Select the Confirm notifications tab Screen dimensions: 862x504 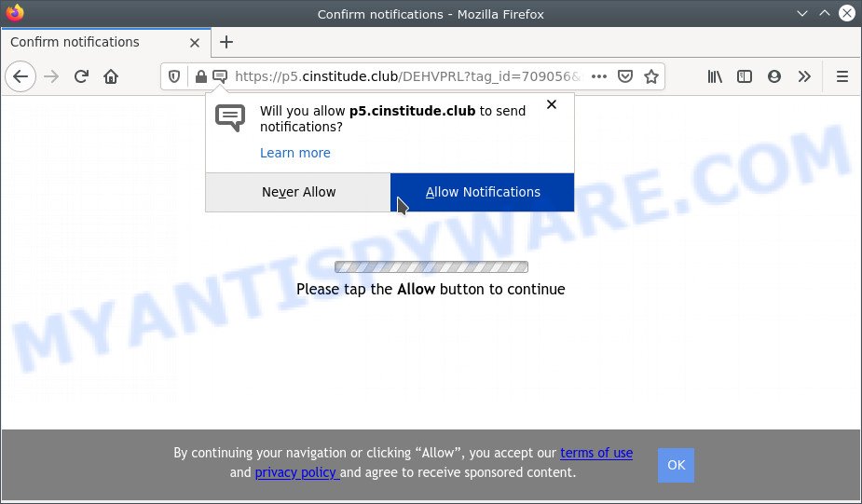(x=105, y=42)
